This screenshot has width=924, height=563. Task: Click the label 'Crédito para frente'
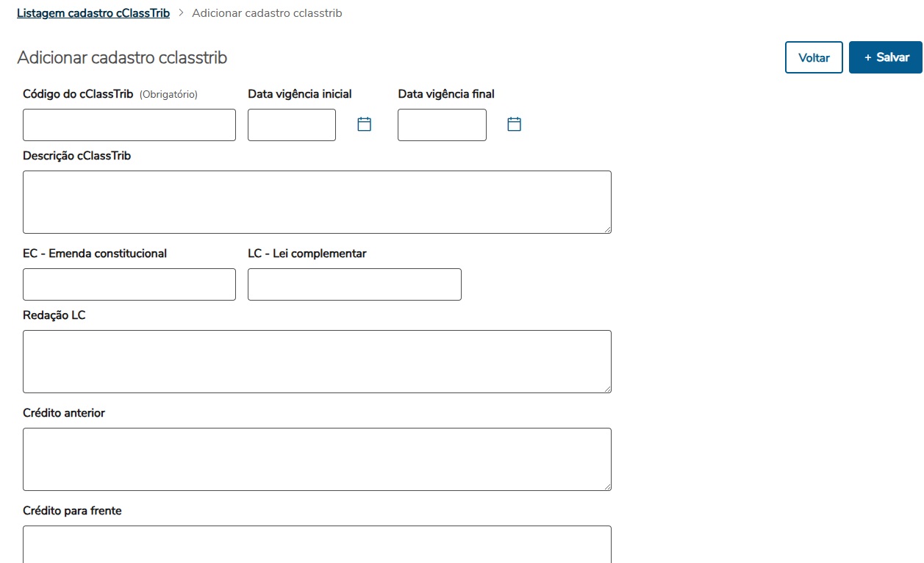pos(72,511)
